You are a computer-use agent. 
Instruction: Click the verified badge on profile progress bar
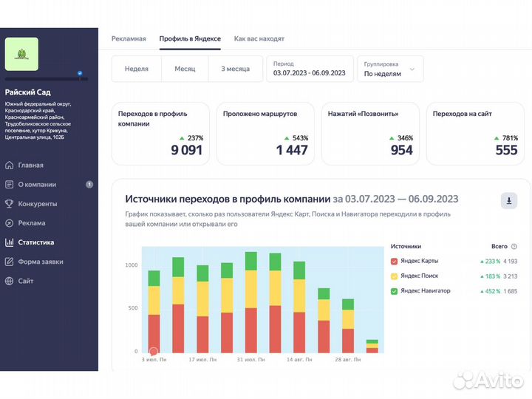[x=80, y=73]
